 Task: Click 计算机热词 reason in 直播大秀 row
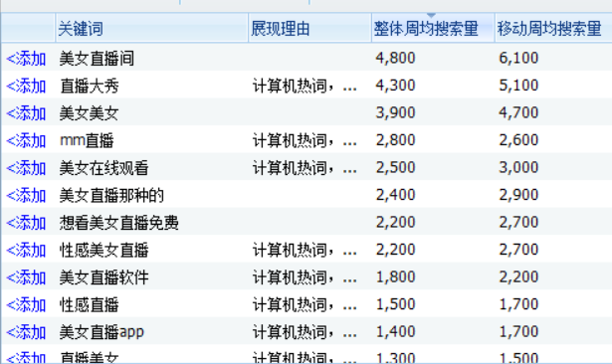(x=305, y=87)
